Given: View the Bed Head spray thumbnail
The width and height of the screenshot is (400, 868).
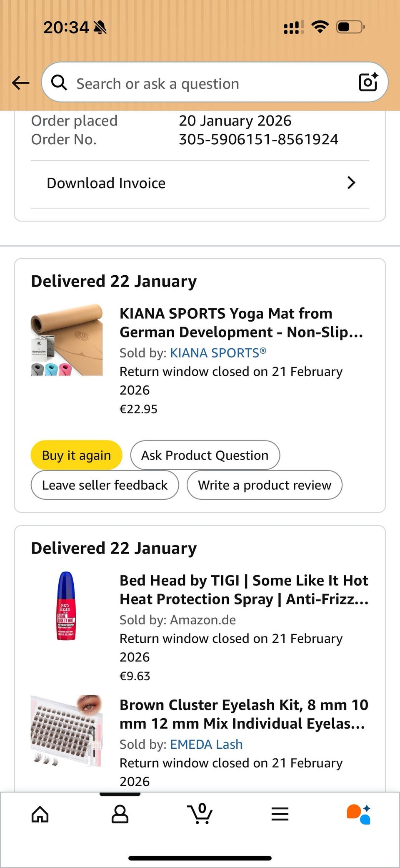Looking at the screenshot, I should (66, 606).
